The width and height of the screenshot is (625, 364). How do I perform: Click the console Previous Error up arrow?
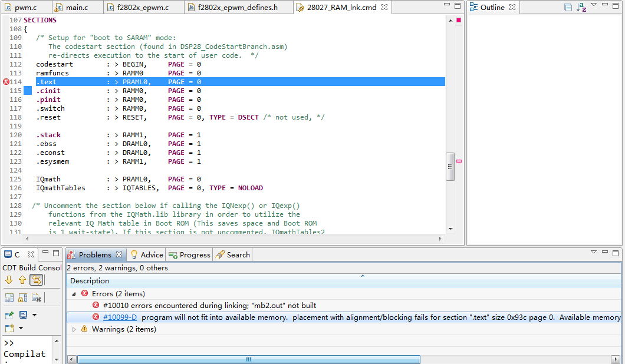(x=22, y=280)
